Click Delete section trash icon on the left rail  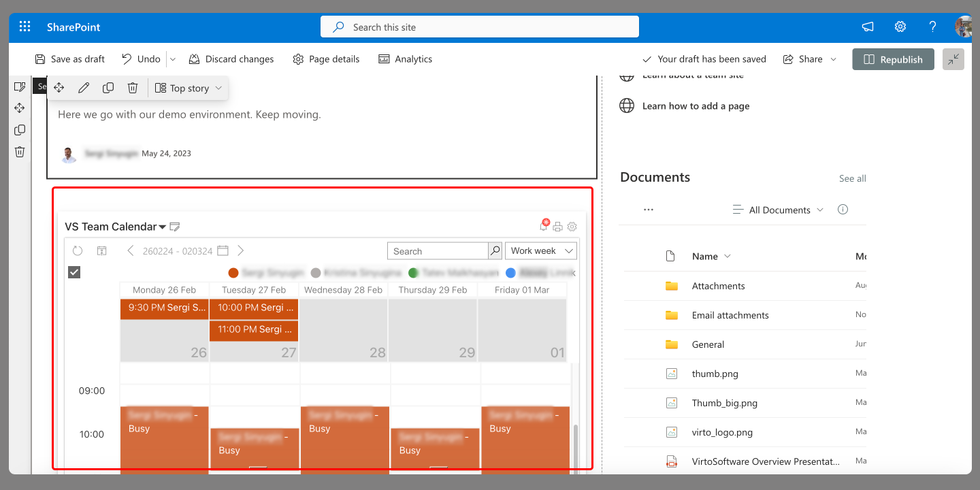point(20,152)
